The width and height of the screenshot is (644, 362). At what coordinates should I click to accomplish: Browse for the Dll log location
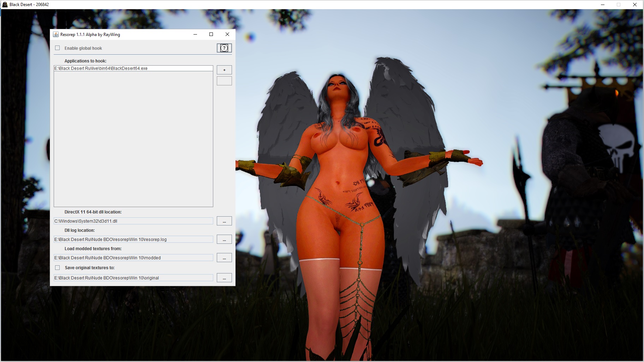(x=224, y=240)
